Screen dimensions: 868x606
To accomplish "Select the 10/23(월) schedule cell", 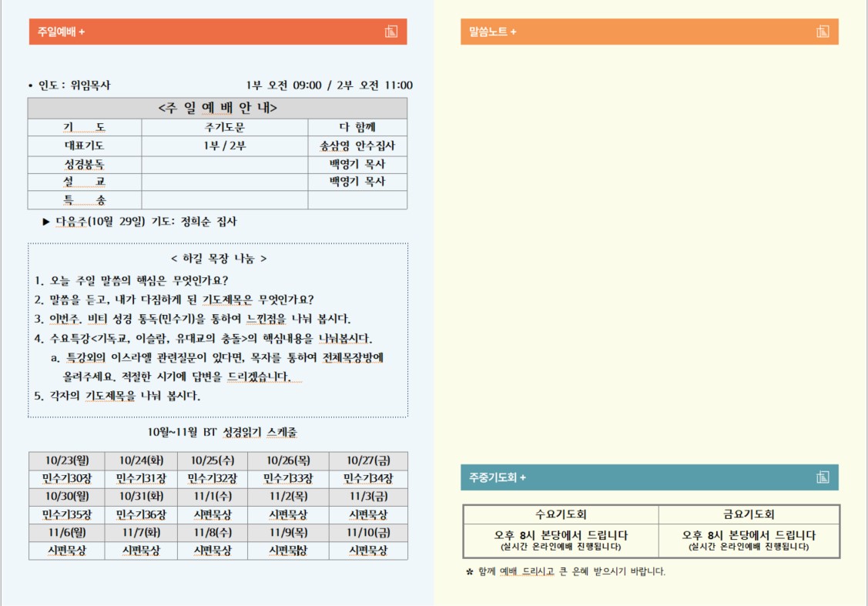I will pyautogui.click(x=67, y=460).
